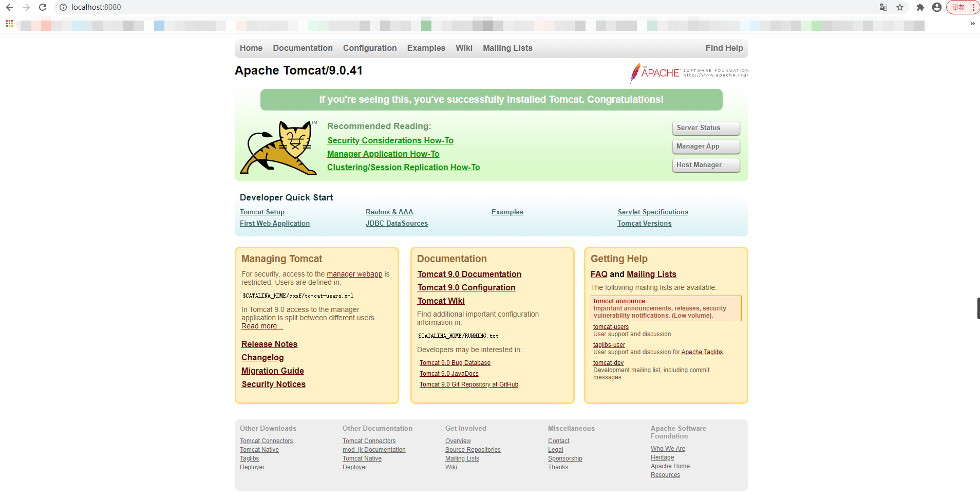Open the Documentation nav item
The height and width of the screenshot is (496, 980).
(303, 48)
